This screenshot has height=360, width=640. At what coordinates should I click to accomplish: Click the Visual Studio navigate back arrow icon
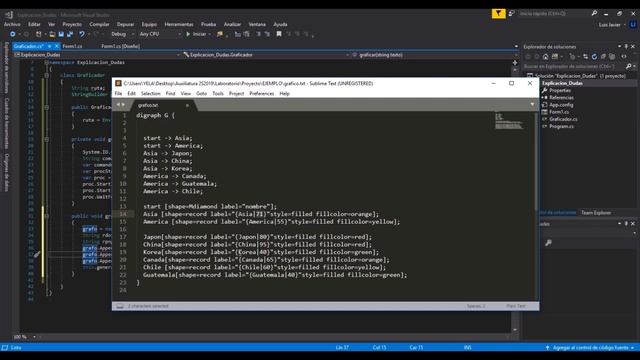13,34
